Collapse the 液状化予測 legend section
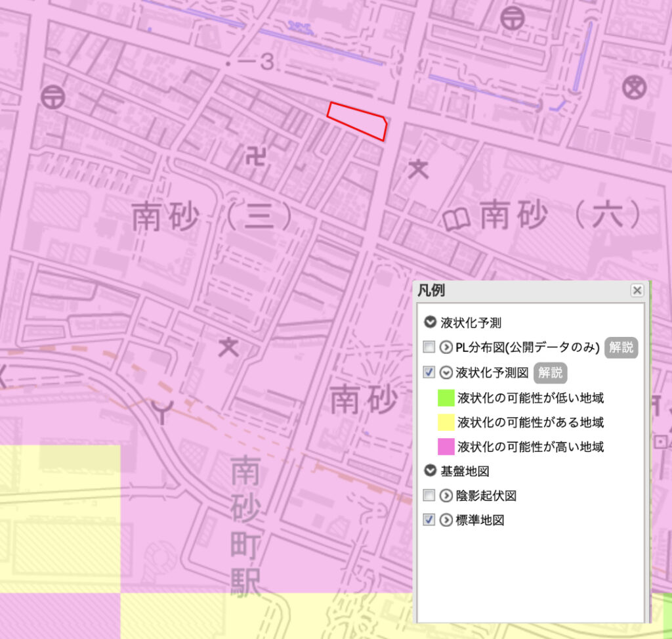Viewport: 672px width, 639px height. tap(430, 322)
